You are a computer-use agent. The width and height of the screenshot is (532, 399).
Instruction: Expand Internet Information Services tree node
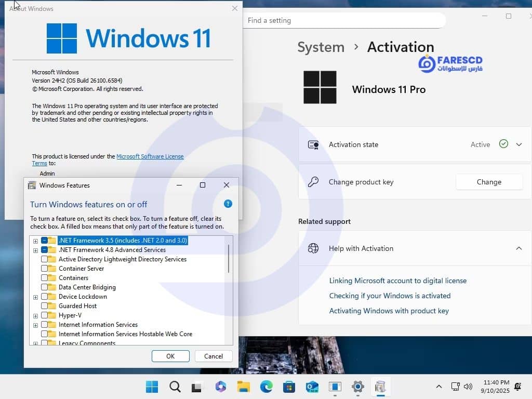[x=35, y=325]
